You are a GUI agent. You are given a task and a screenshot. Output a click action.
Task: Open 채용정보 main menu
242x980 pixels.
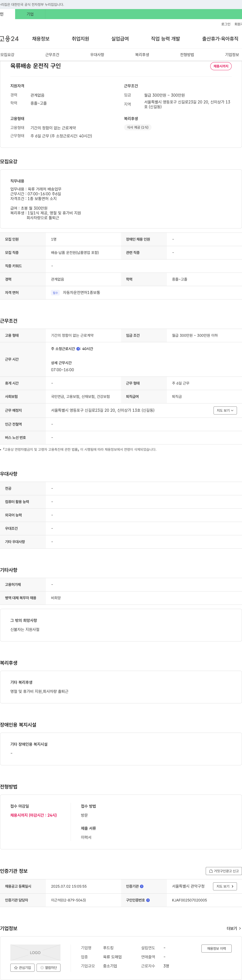41,39
